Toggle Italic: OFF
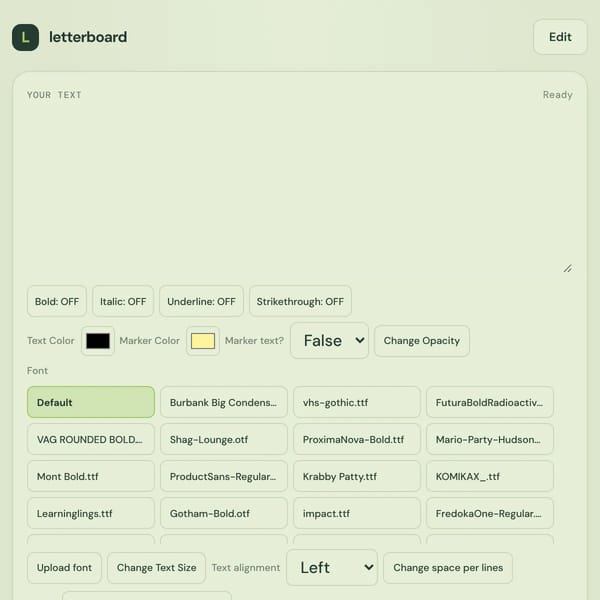The width and height of the screenshot is (600, 600). (123, 302)
